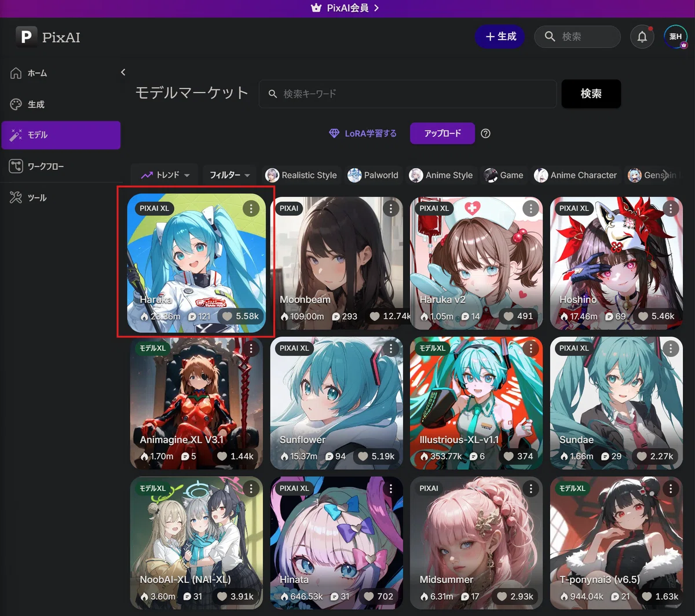Viewport: 695px width, 616px height.
Task: Focus the 検索キーワード input field
Action: point(408,94)
